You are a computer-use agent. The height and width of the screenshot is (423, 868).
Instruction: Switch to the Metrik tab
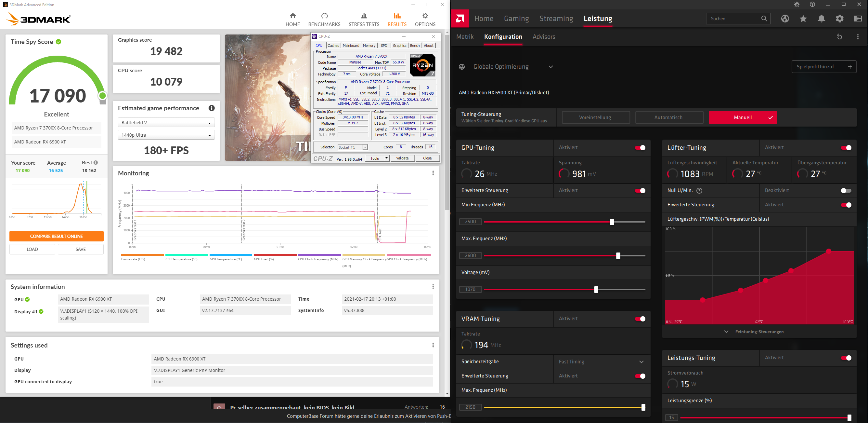[x=465, y=37]
